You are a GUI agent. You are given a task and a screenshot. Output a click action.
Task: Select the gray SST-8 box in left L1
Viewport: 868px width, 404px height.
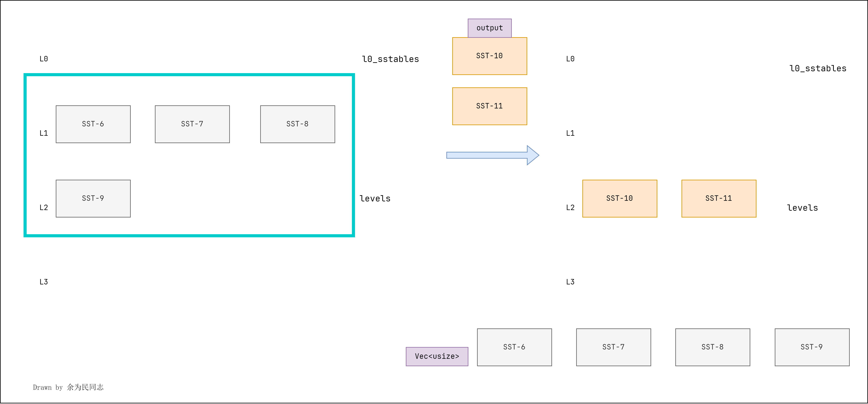coord(298,124)
